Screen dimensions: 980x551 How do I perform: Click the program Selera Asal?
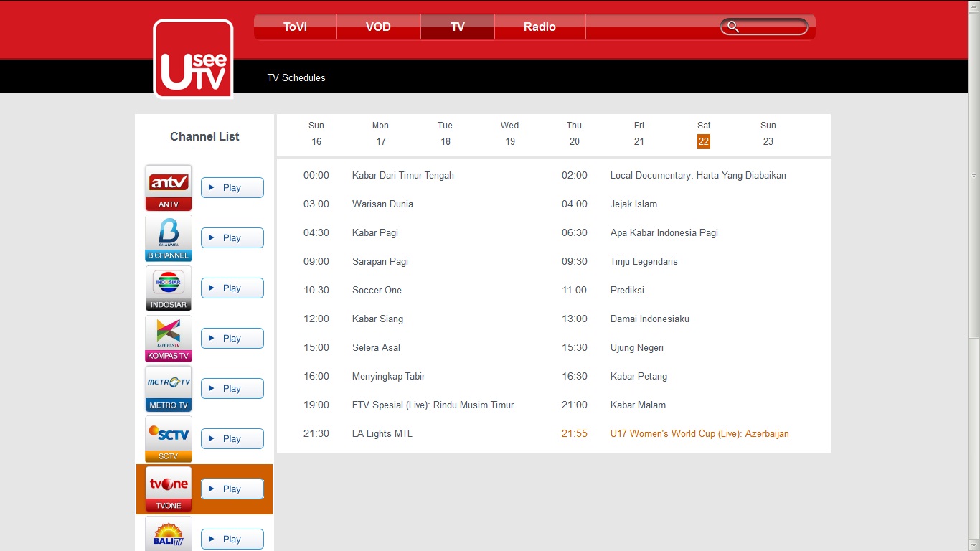point(376,347)
